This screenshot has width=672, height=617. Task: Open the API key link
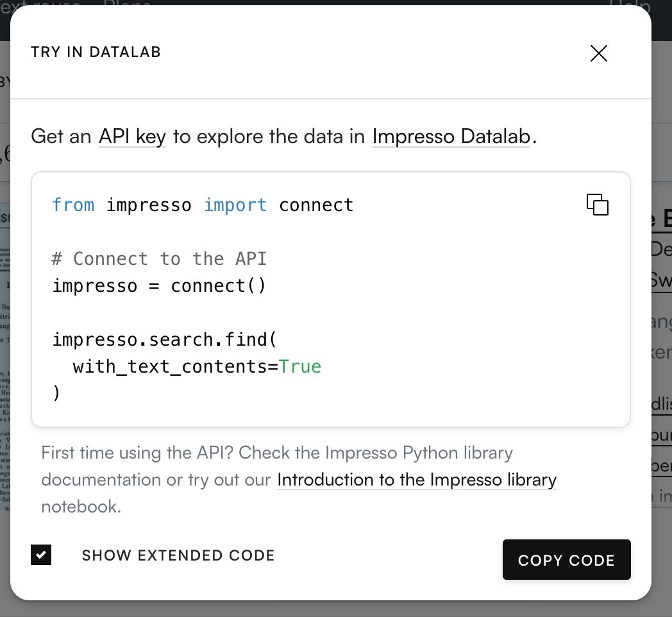coord(131,136)
